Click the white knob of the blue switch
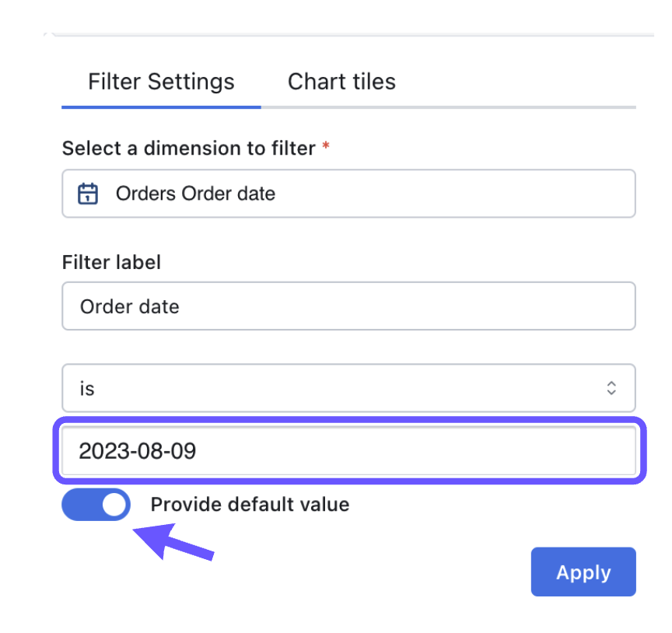Viewport: 672px width, 633px height. point(114,505)
